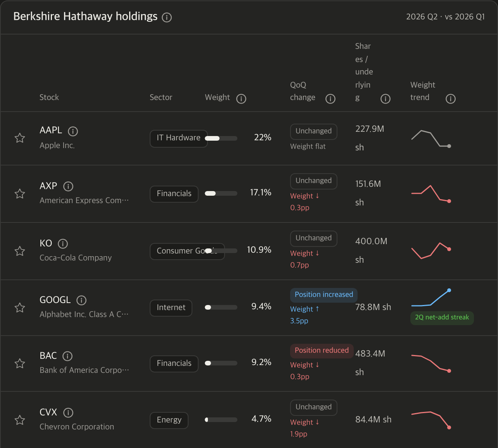498x448 pixels.
Task: Click the 9.4% weight value
Action: click(261, 307)
